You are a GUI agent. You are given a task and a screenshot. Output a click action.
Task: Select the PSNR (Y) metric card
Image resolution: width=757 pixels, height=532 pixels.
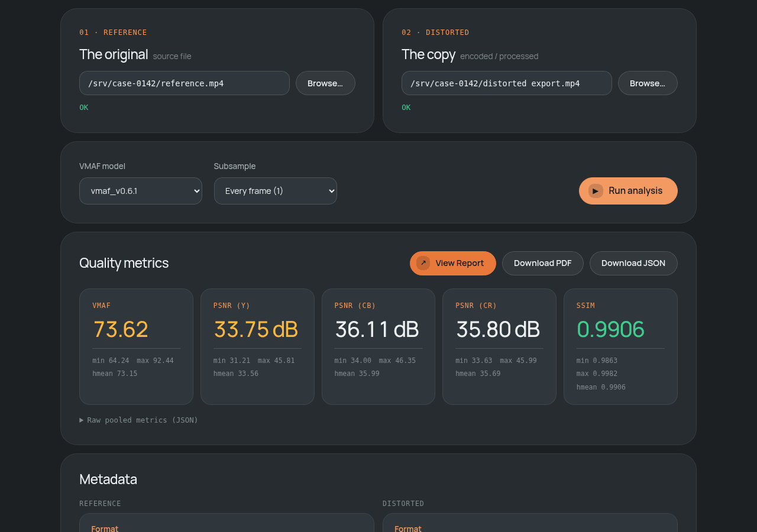tap(257, 346)
